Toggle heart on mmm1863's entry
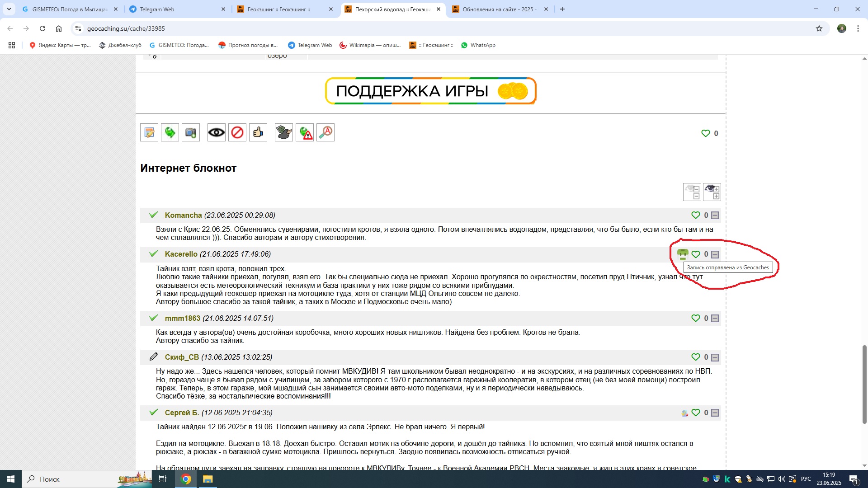The height and width of the screenshot is (488, 868). (696, 319)
